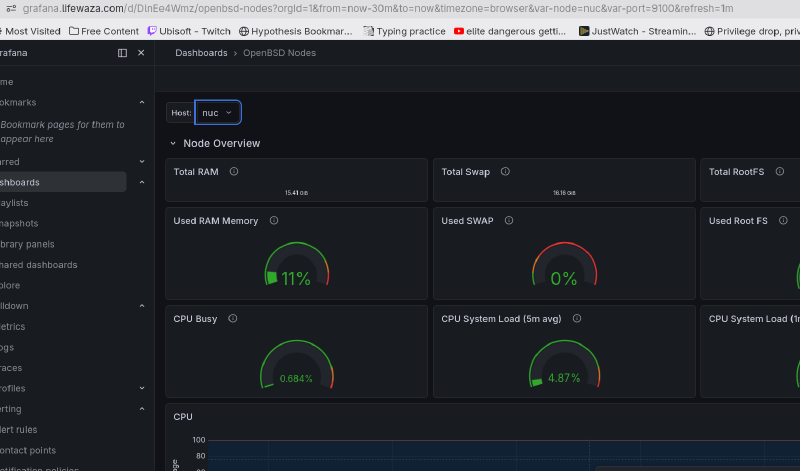This screenshot has width=800, height=471.
Task: Click the 4.87% system load gauge
Action: point(564,364)
